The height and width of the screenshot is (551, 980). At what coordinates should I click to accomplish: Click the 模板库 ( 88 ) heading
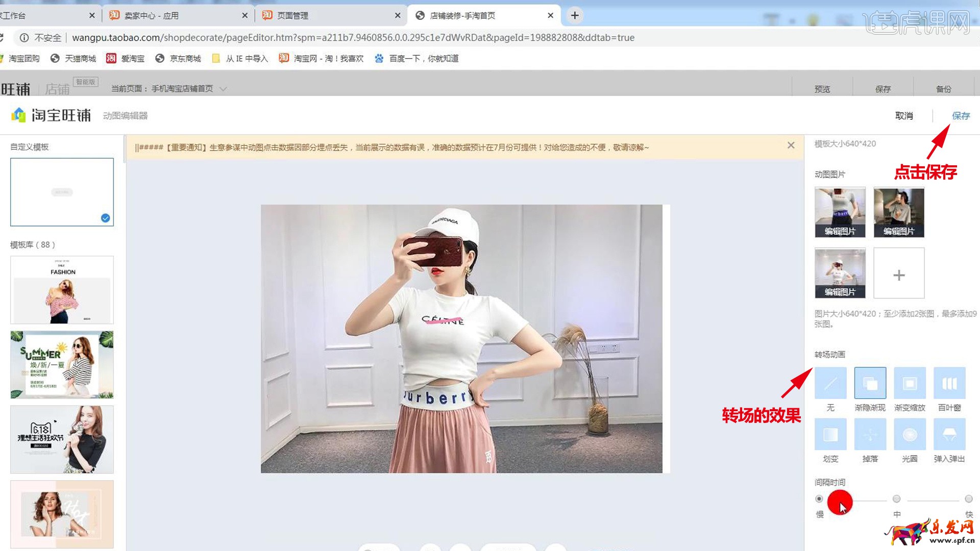click(x=33, y=245)
